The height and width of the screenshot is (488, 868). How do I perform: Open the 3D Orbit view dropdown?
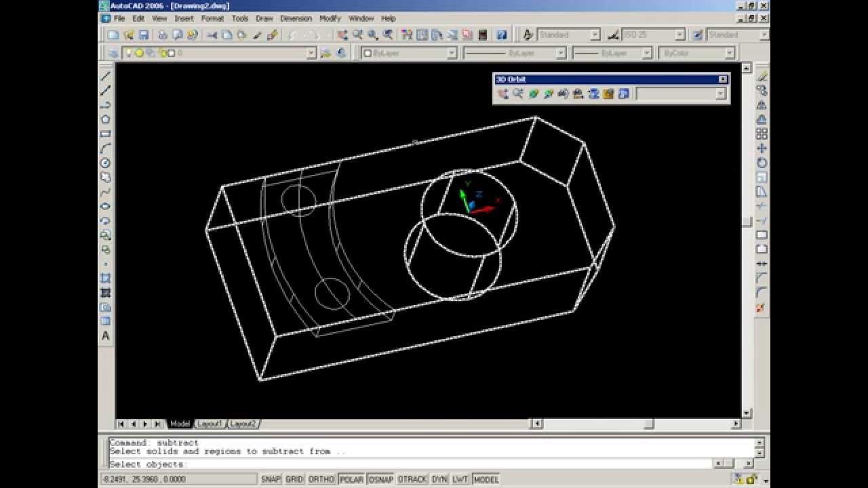click(x=720, y=94)
